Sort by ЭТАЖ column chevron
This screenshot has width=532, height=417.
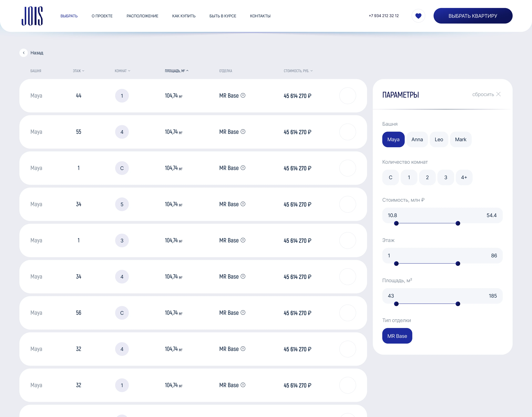pos(83,71)
